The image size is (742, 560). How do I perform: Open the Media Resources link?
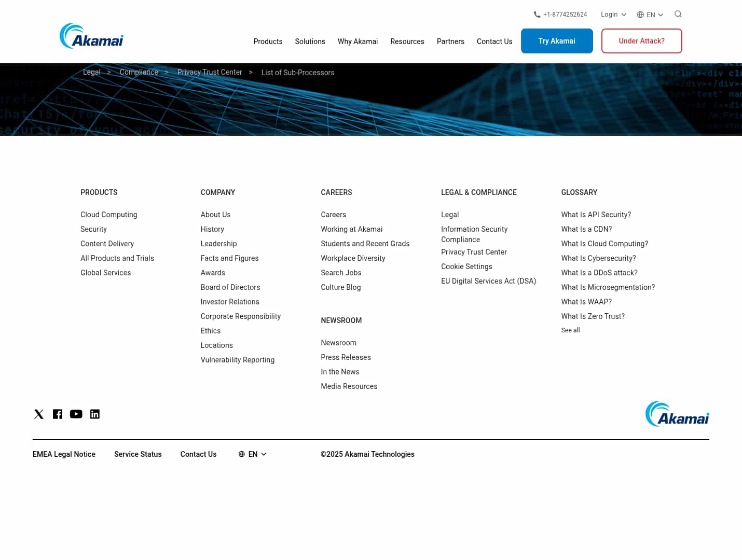[x=349, y=386]
